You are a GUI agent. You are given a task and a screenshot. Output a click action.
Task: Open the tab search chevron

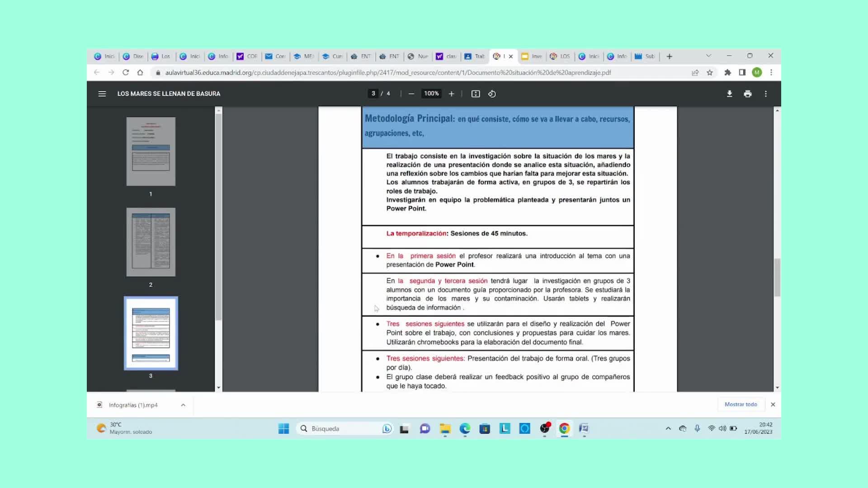(x=708, y=56)
